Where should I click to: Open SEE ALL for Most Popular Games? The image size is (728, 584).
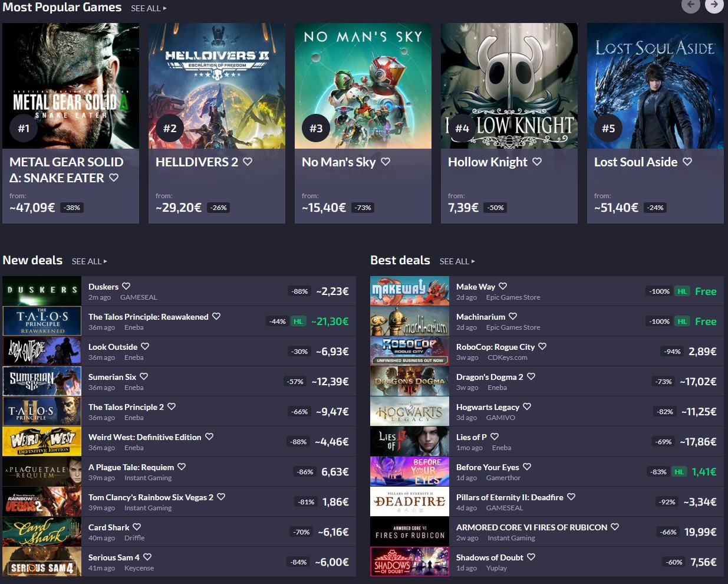coord(149,8)
